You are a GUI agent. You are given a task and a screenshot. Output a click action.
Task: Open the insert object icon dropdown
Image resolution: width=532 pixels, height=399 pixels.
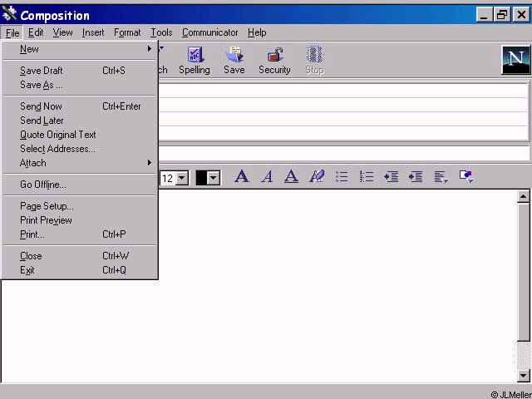coord(466,177)
